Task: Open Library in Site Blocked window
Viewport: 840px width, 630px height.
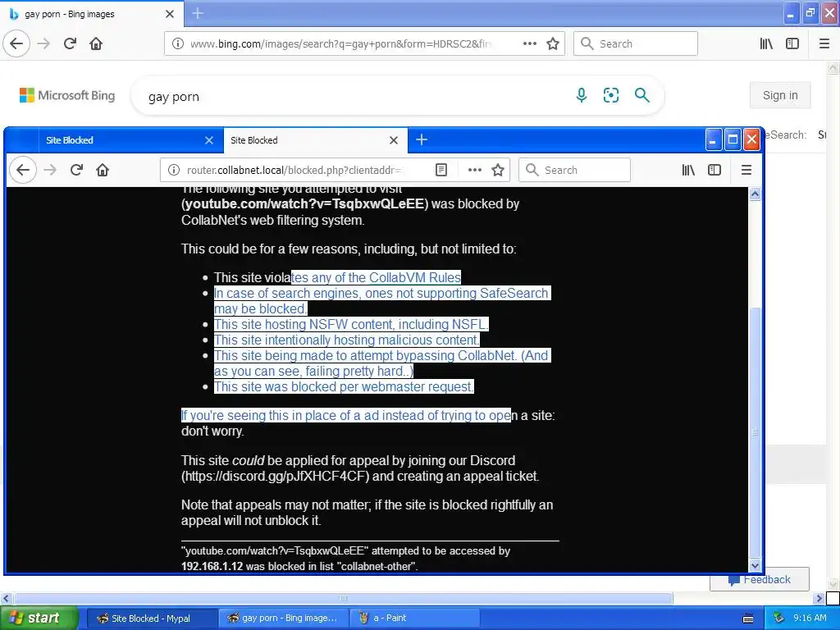Action: click(x=688, y=170)
